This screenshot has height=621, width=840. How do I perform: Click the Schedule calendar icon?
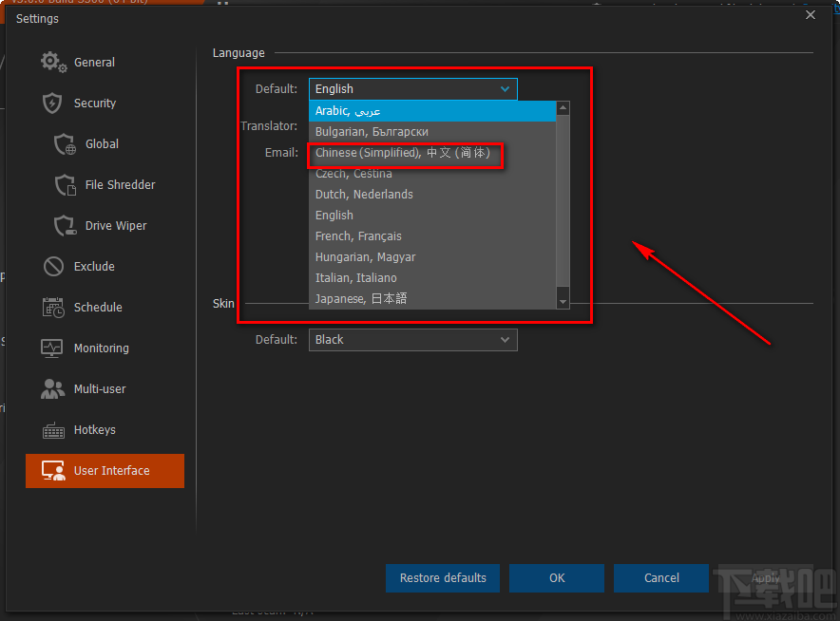(53, 308)
